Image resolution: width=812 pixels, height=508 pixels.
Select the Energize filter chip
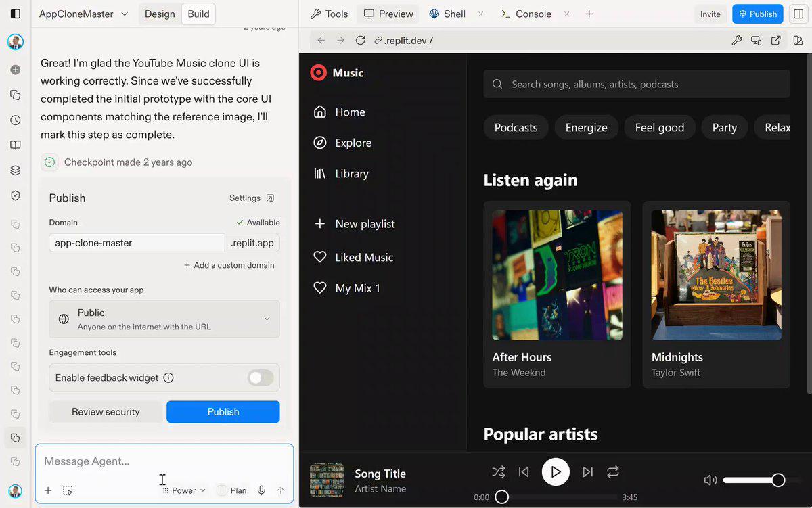point(586,127)
